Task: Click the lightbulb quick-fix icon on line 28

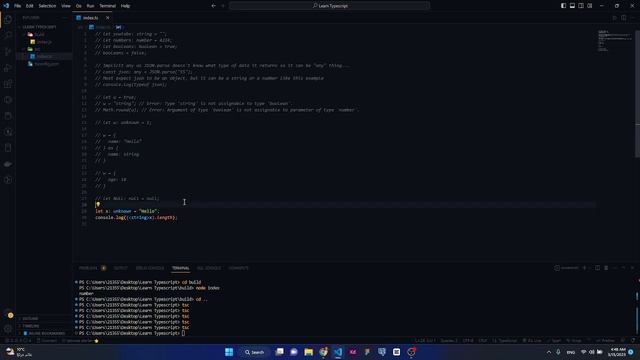Action: [x=98, y=204]
